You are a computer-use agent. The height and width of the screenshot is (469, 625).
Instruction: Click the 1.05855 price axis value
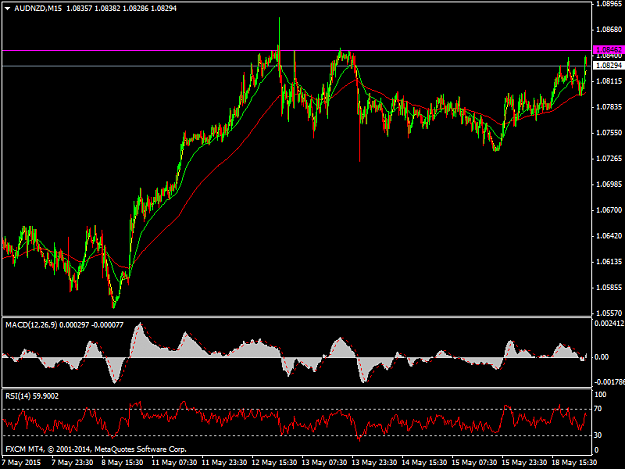coord(609,287)
